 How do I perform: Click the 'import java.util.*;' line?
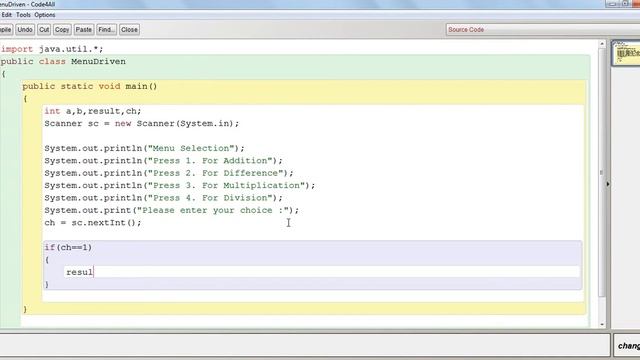[x=52, y=49]
